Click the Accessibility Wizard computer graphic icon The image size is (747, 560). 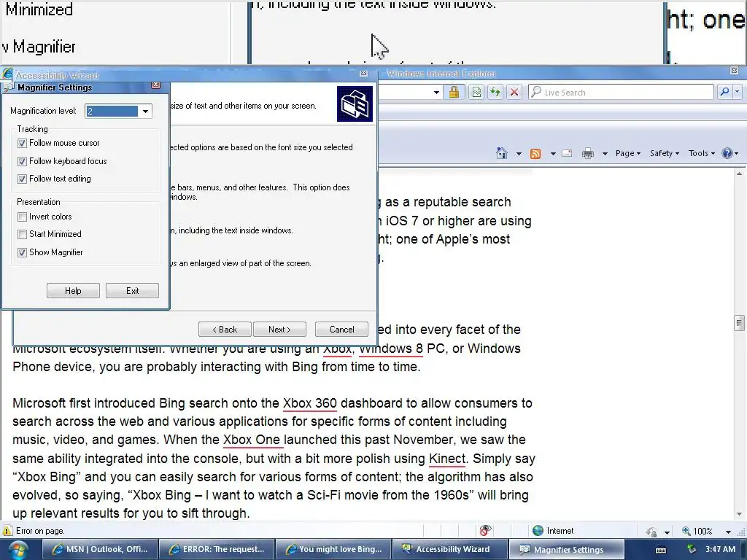click(355, 104)
